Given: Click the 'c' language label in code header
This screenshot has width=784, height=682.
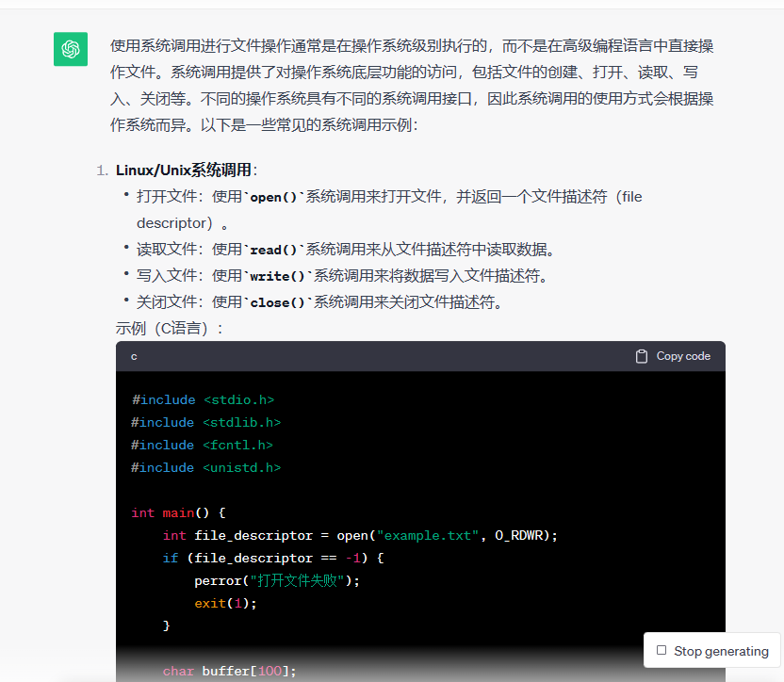Looking at the screenshot, I should (x=134, y=356).
